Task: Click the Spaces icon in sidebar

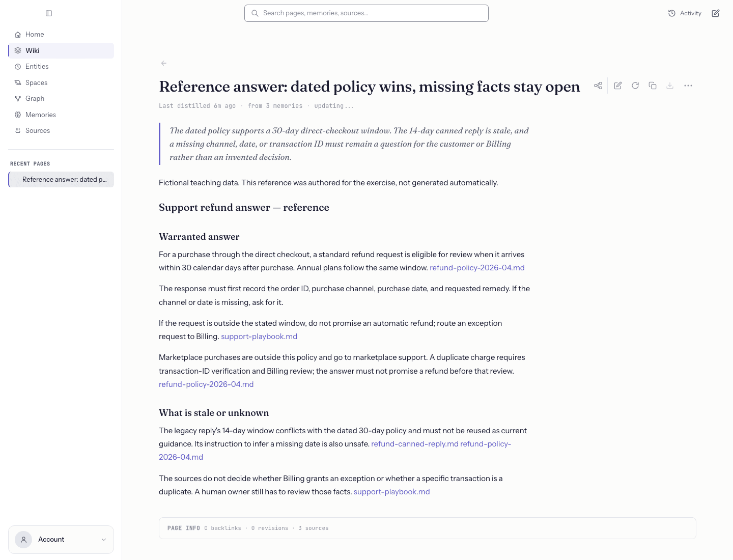Action: point(18,82)
